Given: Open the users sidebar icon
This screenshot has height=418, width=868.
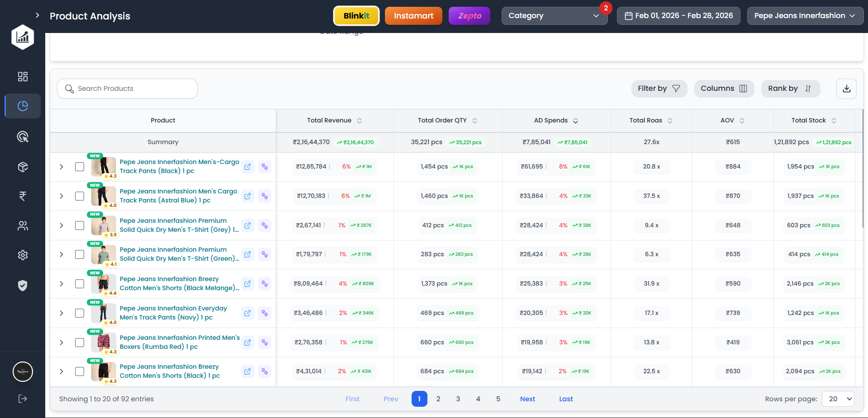Looking at the screenshot, I should [23, 226].
